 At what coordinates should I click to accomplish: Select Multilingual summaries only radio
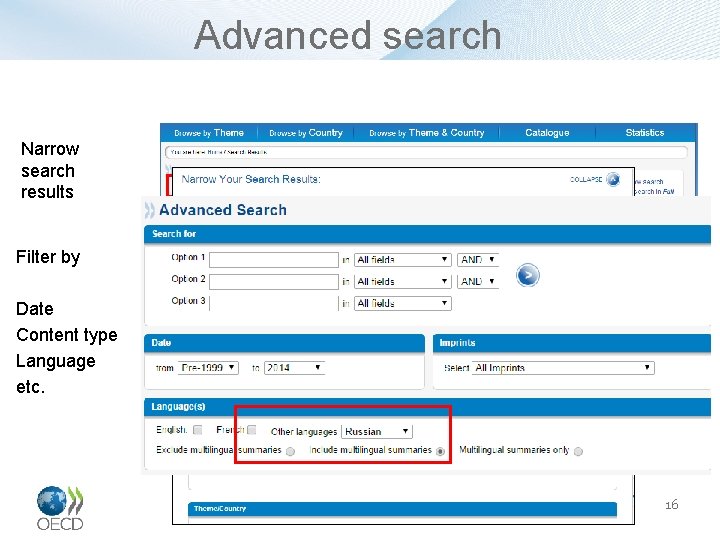pyautogui.click(x=579, y=451)
